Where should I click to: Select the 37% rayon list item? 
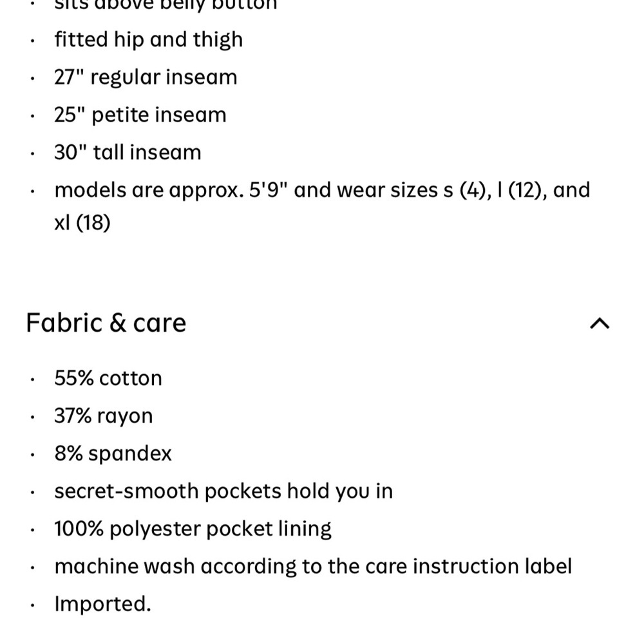[104, 416]
